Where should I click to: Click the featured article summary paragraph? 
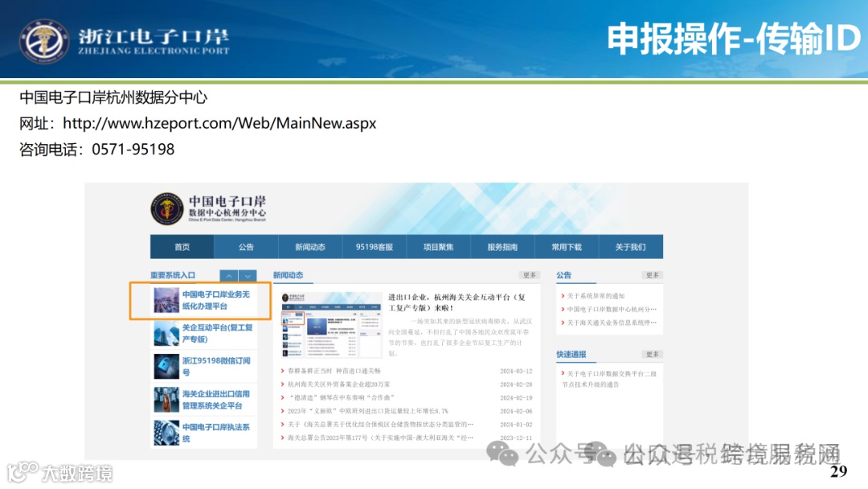point(460,337)
